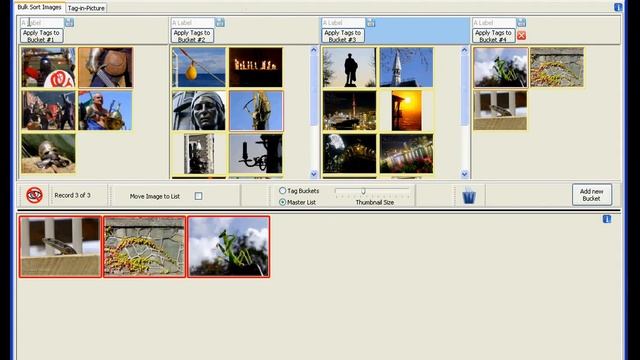Focus the bucket #3 label field
Screen dimensions: 640x360
[x=343, y=22]
